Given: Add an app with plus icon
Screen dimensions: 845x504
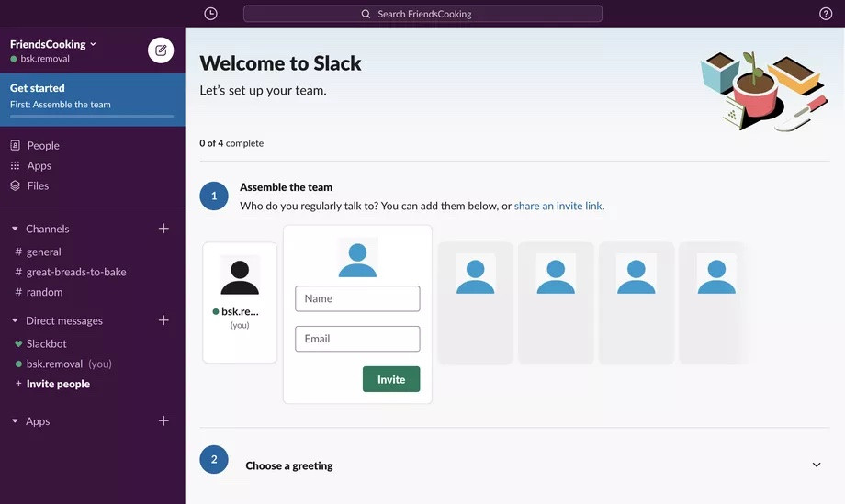Looking at the screenshot, I should click(163, 420).
